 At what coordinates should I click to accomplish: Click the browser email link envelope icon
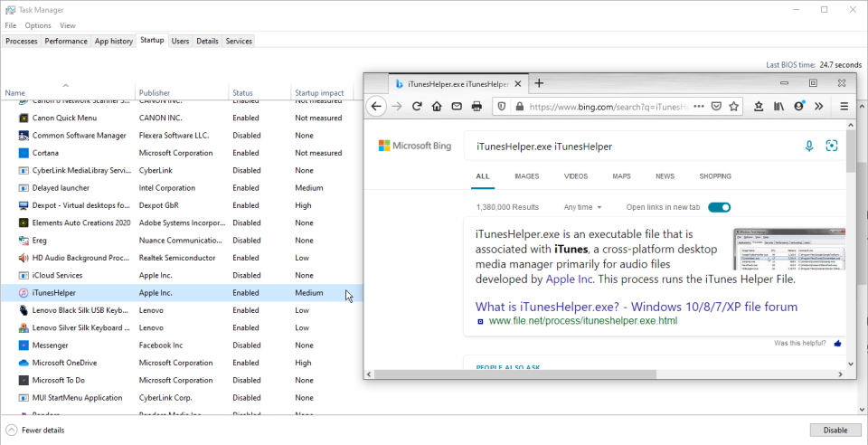457,106
